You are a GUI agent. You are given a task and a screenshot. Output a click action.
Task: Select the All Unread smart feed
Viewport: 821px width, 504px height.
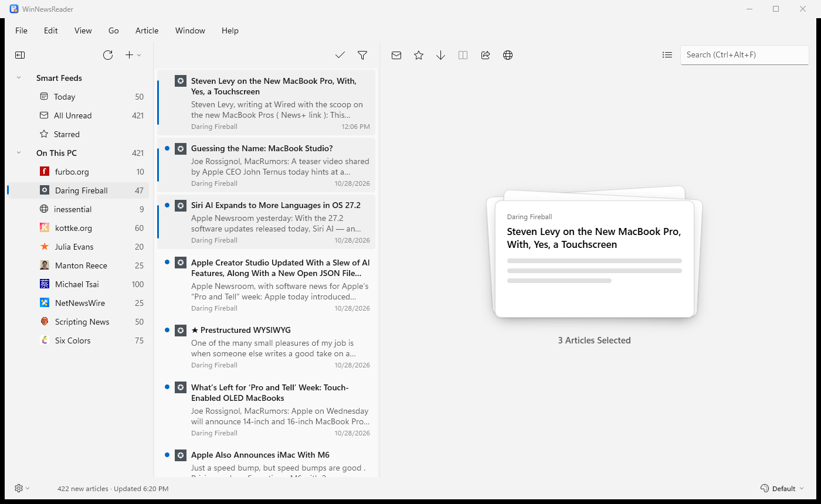78,115
